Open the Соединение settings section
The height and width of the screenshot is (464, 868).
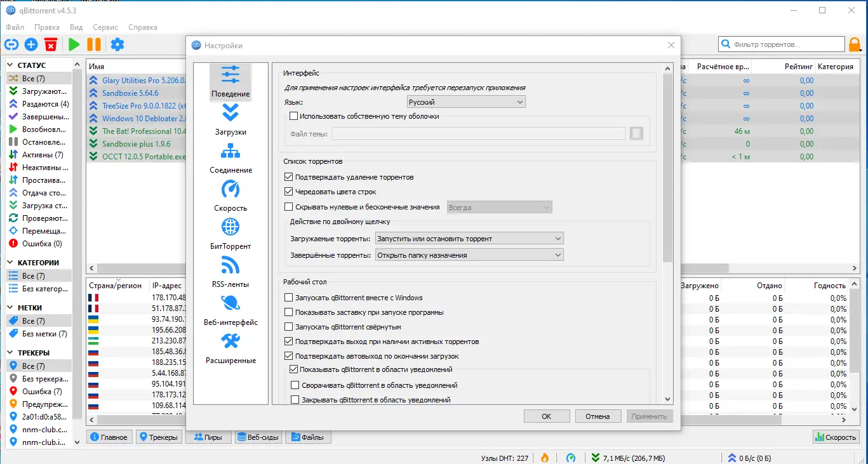click(230, 157)
